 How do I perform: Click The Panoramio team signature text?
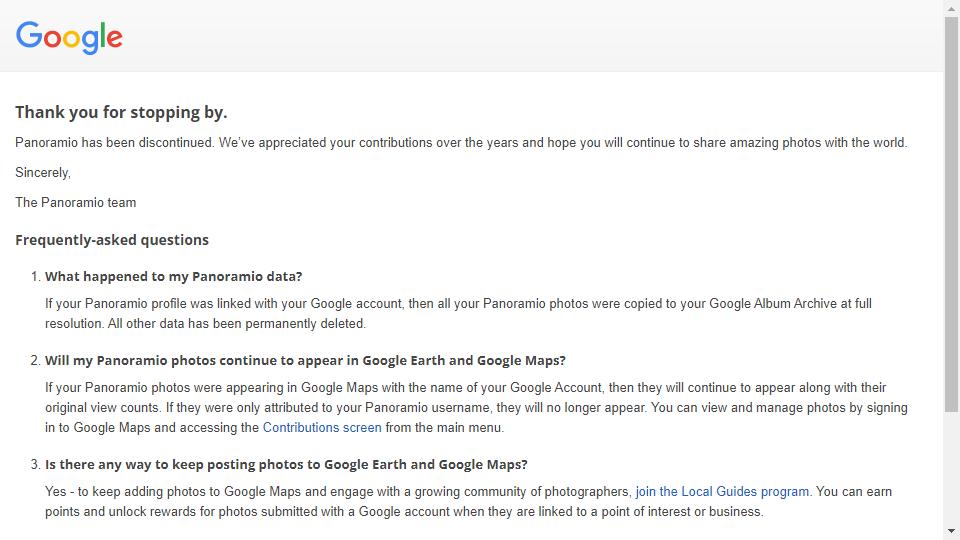(x=76, y=203)
